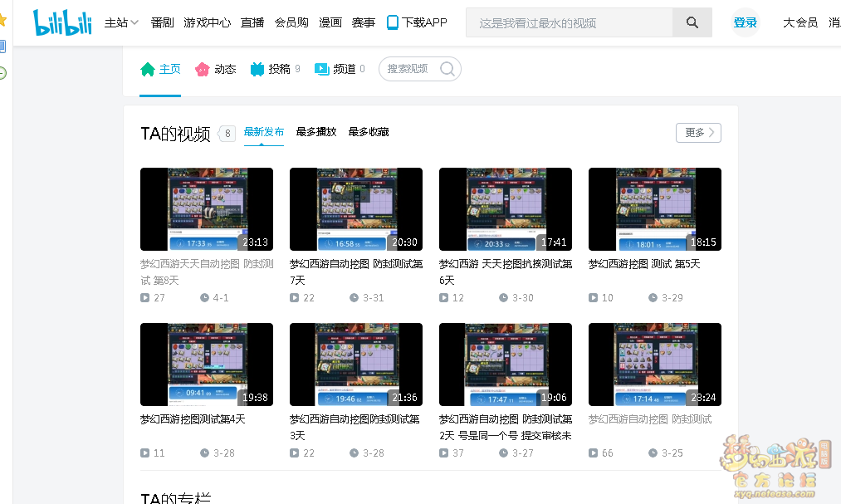
Task: Select the 主页 home tab
Action: point(160,69)
